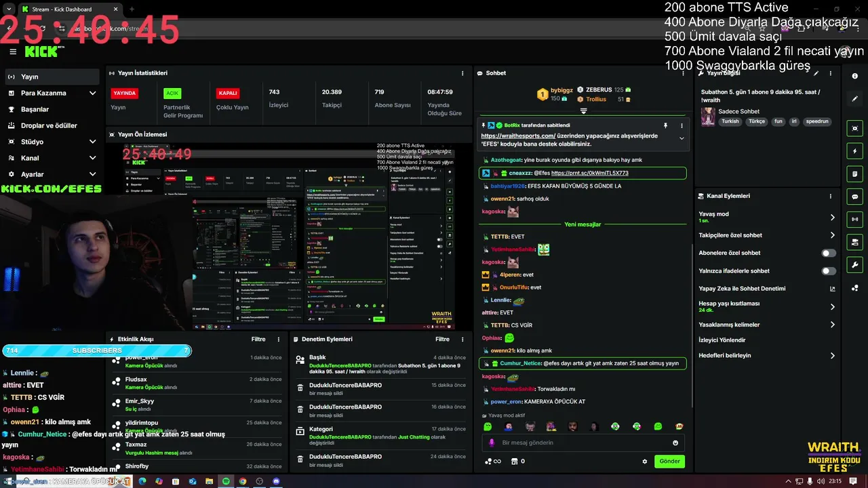The width and height of the screenshot is (868, 488).
Task: Open the Kanal Eylemleri panel options menu
Action: [831, 196]
